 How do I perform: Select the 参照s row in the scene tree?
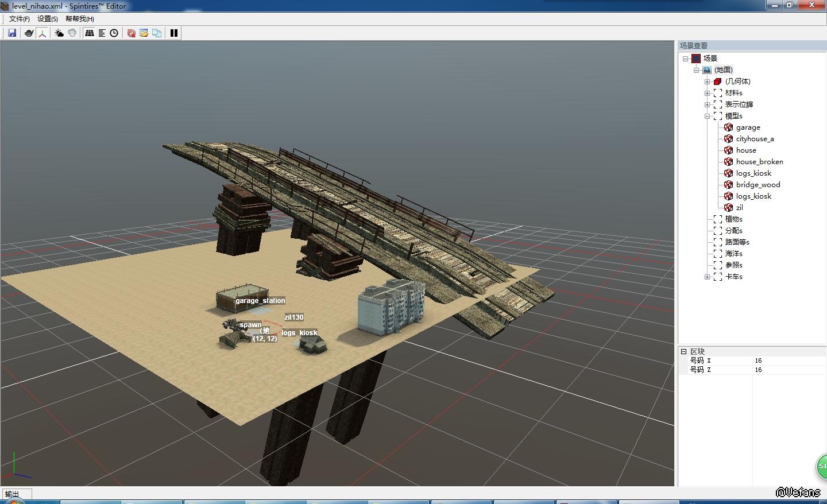coord(733,265)
